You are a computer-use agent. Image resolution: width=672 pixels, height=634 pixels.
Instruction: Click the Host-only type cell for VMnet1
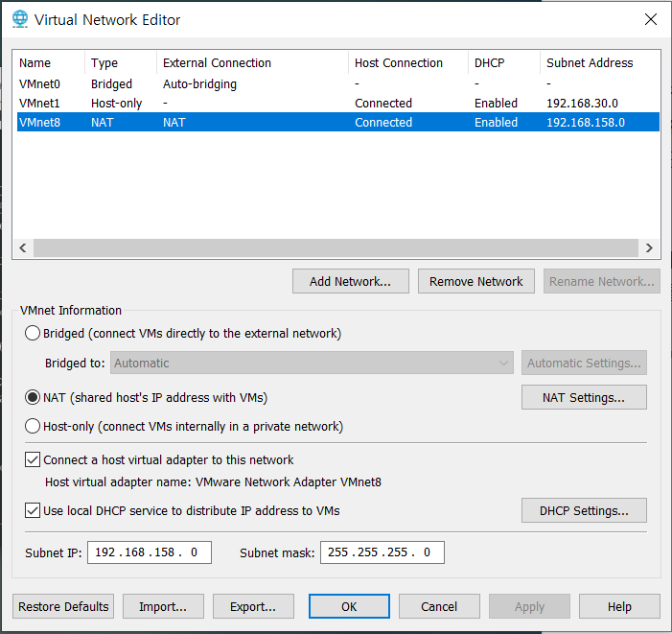coord(116,103)
